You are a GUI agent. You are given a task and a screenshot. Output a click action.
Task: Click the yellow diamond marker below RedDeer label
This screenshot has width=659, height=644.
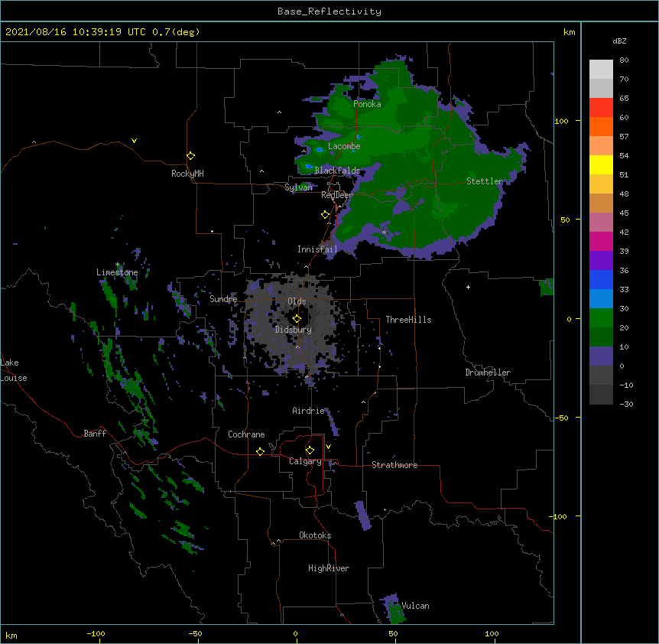point(326,215)
